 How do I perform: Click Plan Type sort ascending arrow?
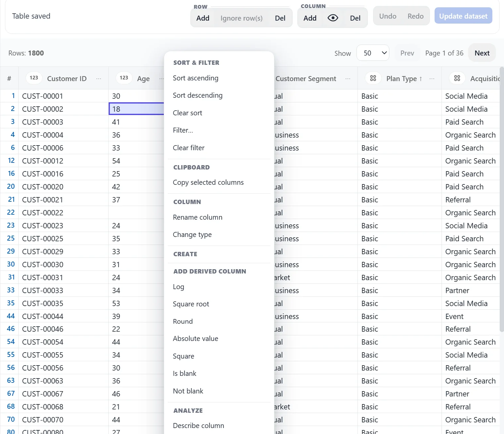(x=421, y=79)
